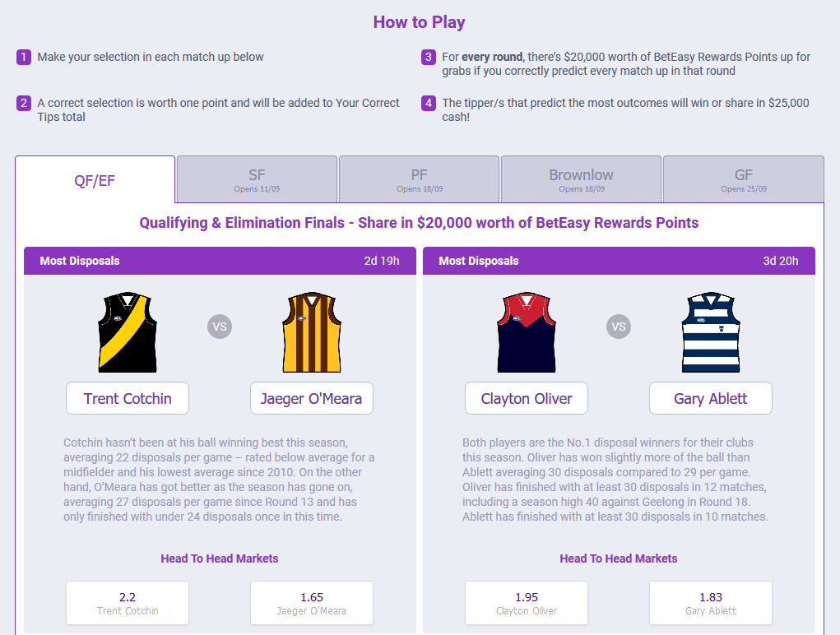Pick Jaeger O'Meara for most disposals
The width and height of the screenshot is (840, 635).
(312, 398)
